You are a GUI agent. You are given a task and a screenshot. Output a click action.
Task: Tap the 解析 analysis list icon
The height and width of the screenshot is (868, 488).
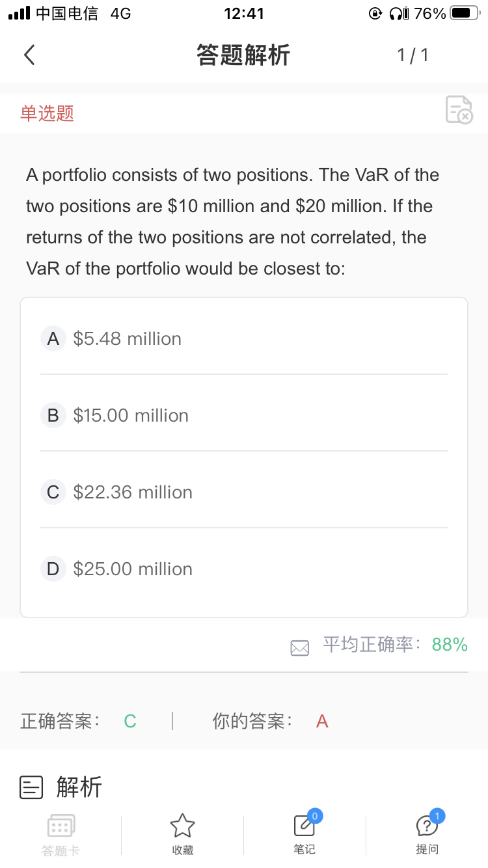coord(31,787)
